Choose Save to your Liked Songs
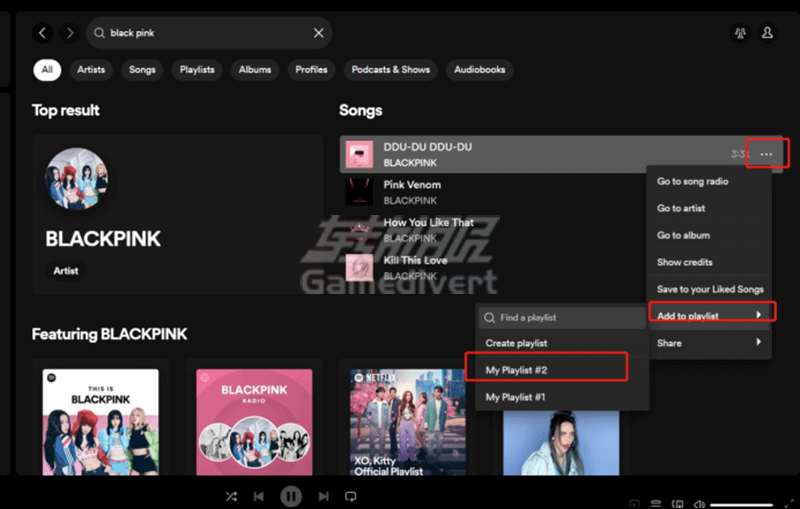Viewport: 800px width, 509px height. (x=709, y=289)
